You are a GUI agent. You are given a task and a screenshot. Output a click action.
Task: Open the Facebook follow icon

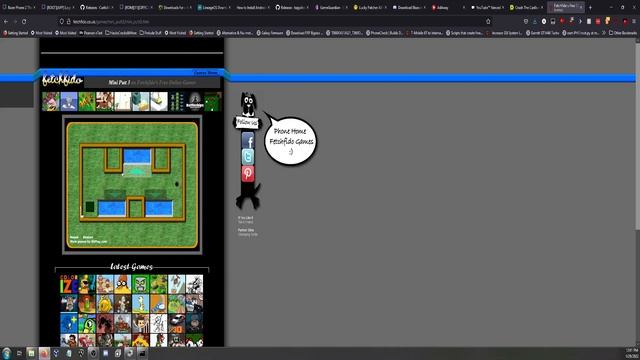[x=248, y=140]
